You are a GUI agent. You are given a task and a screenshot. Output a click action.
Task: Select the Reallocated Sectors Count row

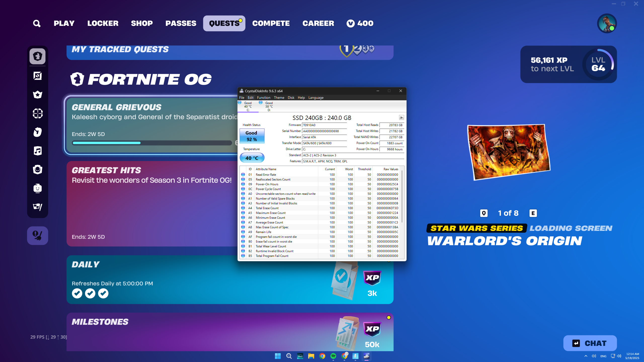coord(320,179)
